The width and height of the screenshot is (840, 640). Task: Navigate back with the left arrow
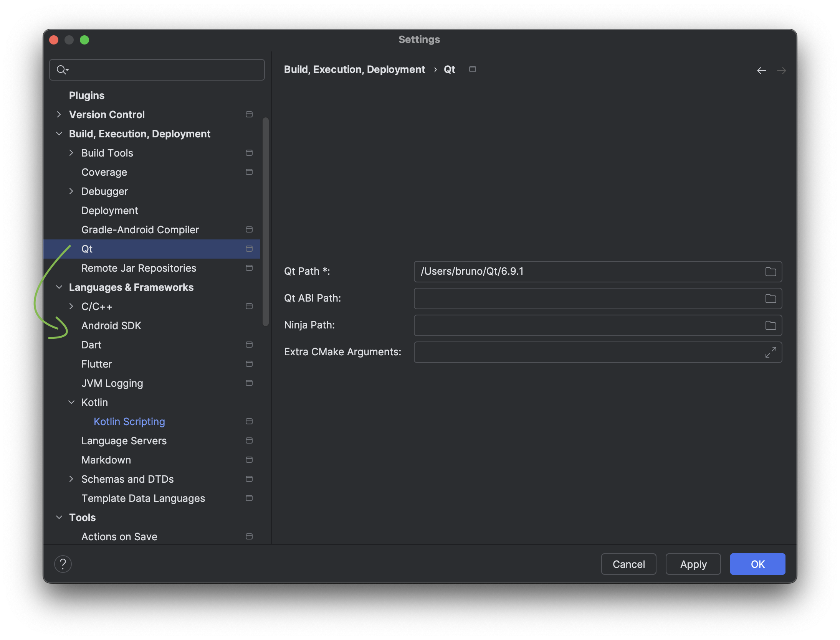point(761,71)
